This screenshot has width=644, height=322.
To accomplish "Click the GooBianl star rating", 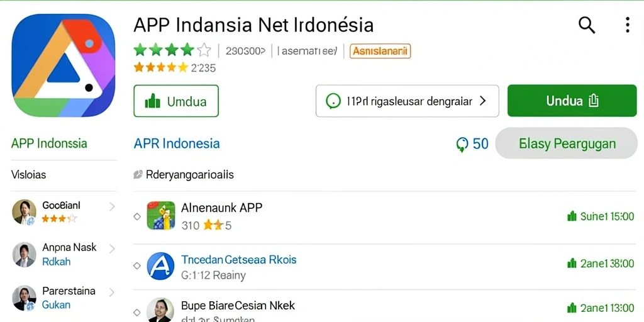I will [59, 218].
